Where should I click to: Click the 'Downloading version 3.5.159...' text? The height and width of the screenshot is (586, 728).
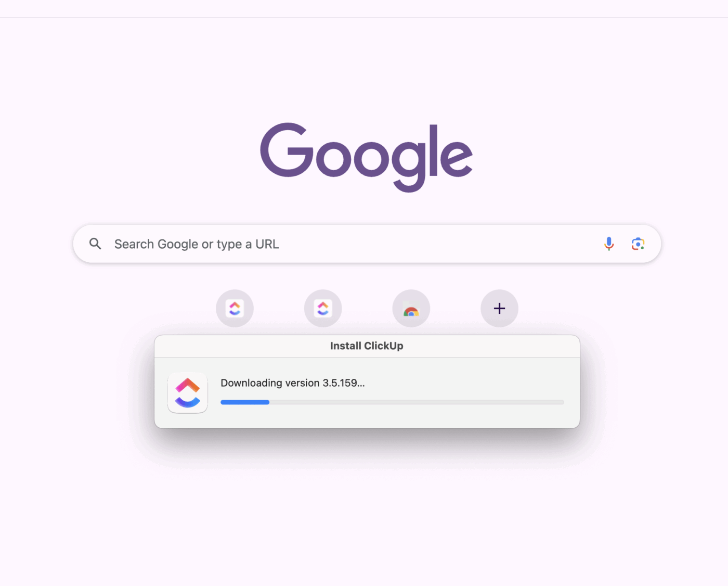[x=293, y=383]
